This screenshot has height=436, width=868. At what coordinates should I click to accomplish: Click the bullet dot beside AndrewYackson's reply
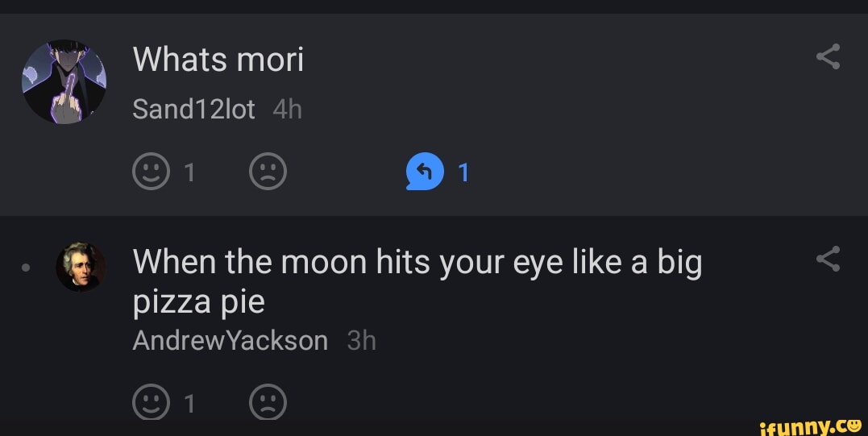coord(27,268)
